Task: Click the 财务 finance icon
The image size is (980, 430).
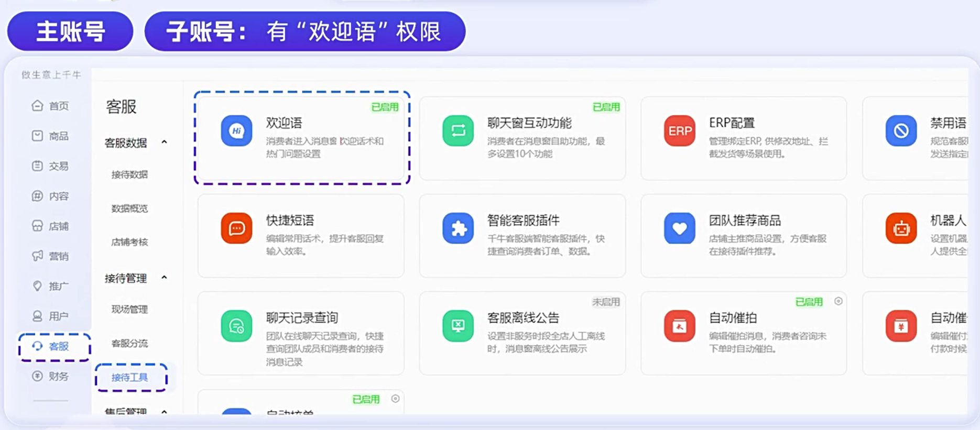Action: 37,376
